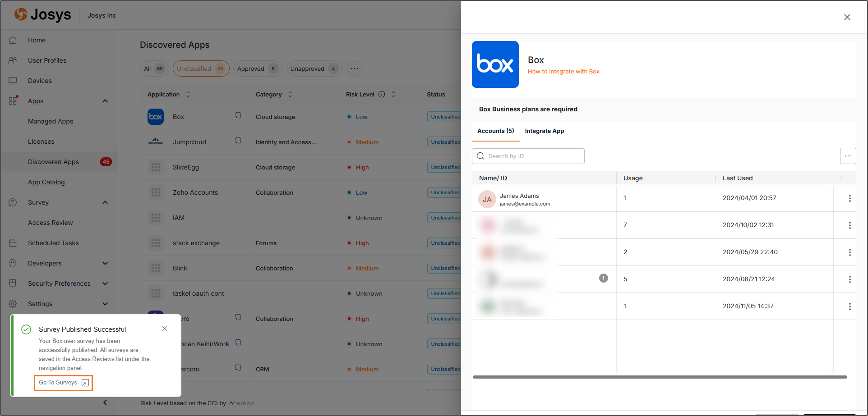Switch to Integrate App tab
The image size is (868, 416).
click(x=544, y=131)
